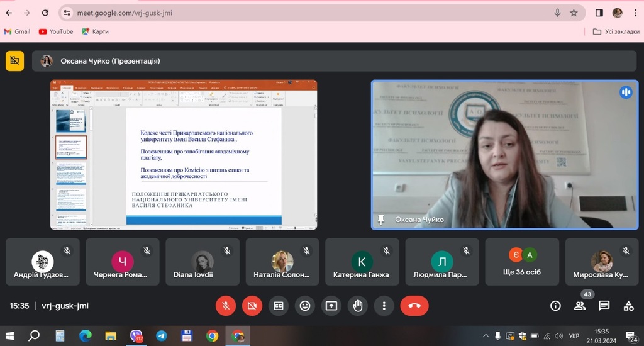The image size is (644, 346).
Task: Click the present screen button
Action: point(331,306)
